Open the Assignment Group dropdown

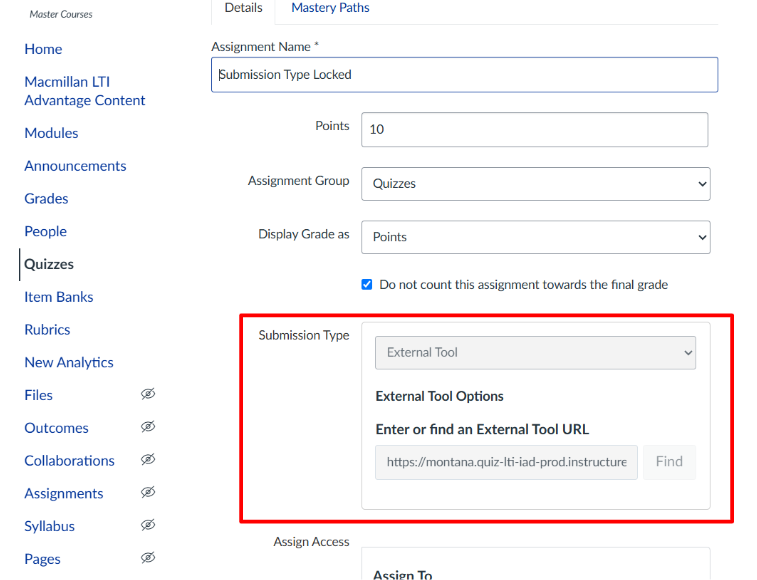535,184
